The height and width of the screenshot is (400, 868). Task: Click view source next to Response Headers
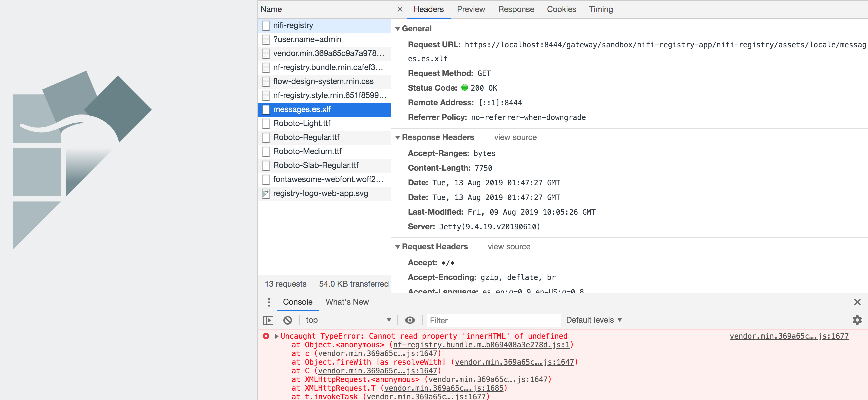point(515,137)
